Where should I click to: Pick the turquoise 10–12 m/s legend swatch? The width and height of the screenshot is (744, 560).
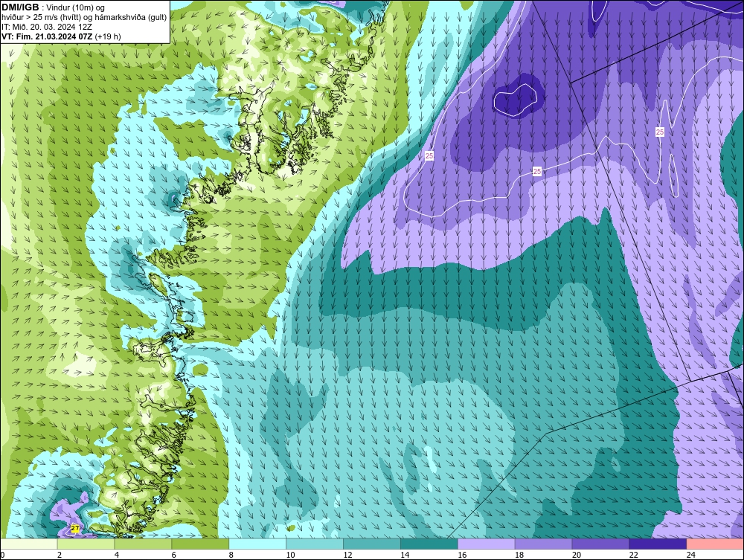(315, 544)
